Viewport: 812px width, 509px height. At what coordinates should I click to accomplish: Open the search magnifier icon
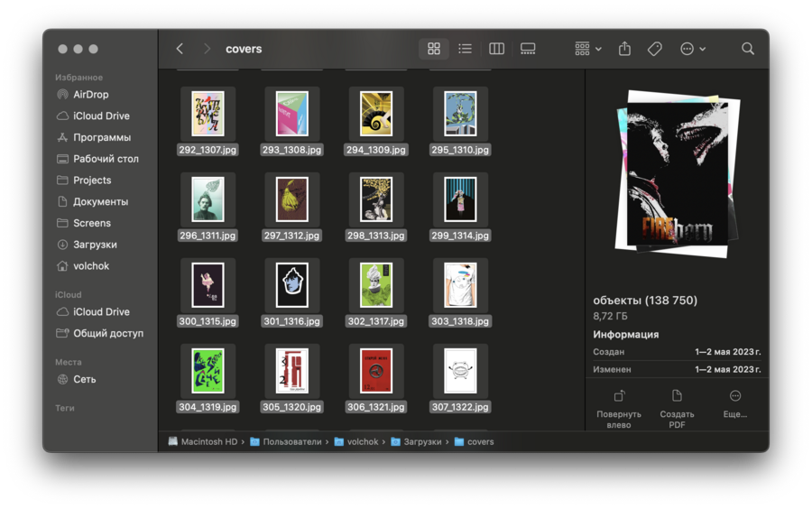coord(748,49)
